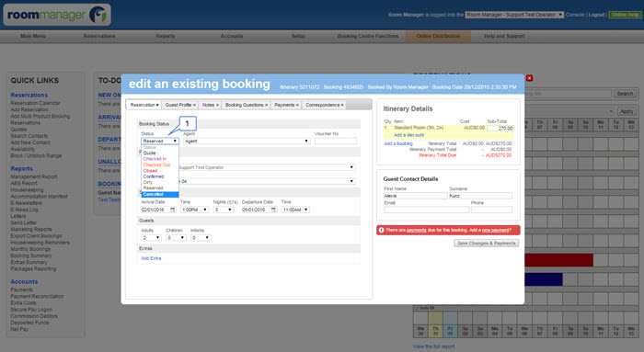
Task: Click the Add Extra link
Action: 151,258
